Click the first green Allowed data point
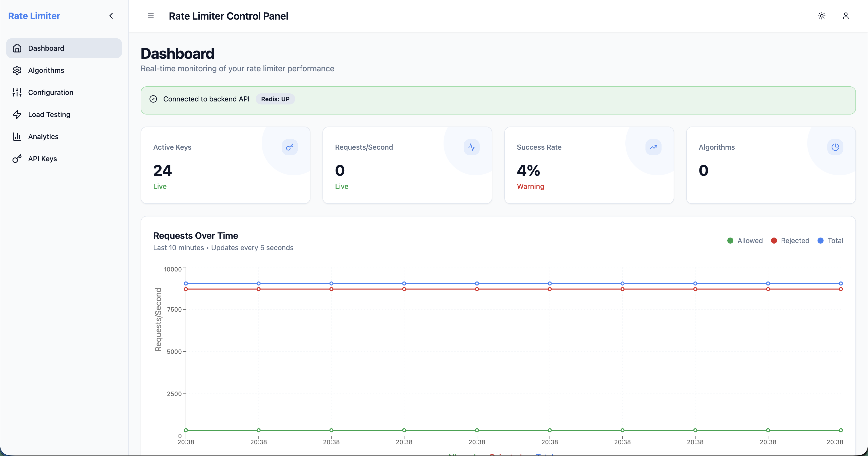Viewport: 868px width, 456px height. tap(186, 430)
